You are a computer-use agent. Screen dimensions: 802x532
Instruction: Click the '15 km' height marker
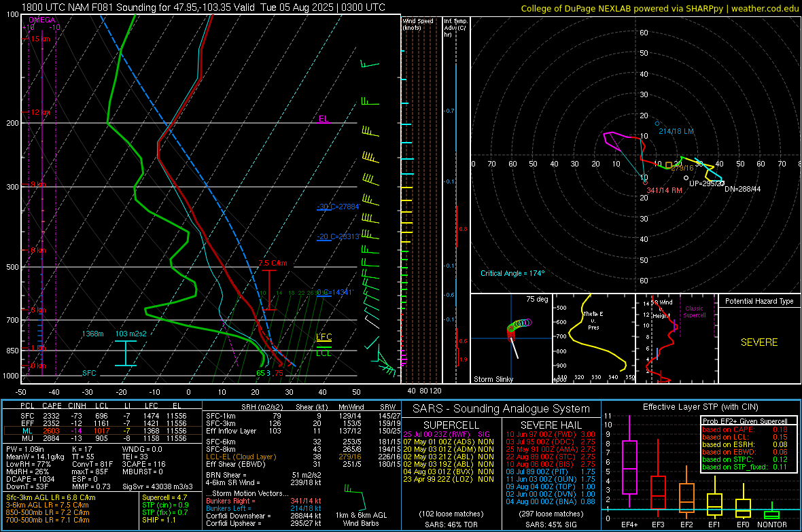pyautogui.click(x=39, y=39)
